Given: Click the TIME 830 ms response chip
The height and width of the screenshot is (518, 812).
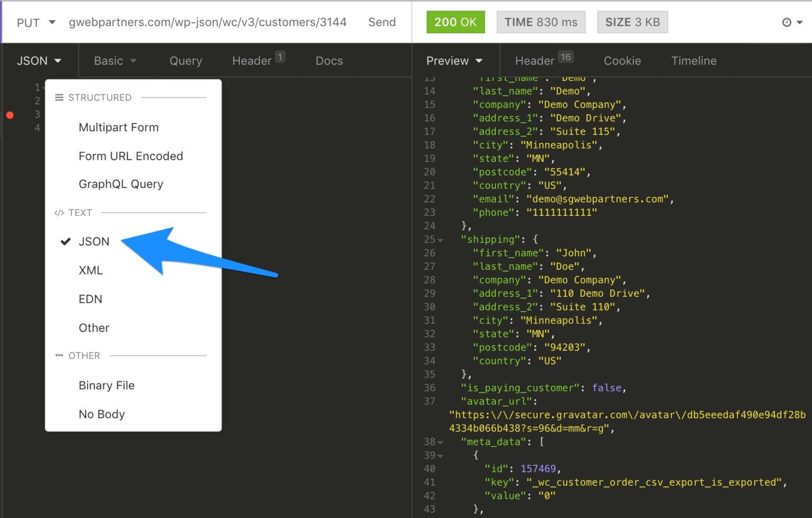Looking at the screenshot, I should pos(540,22).
